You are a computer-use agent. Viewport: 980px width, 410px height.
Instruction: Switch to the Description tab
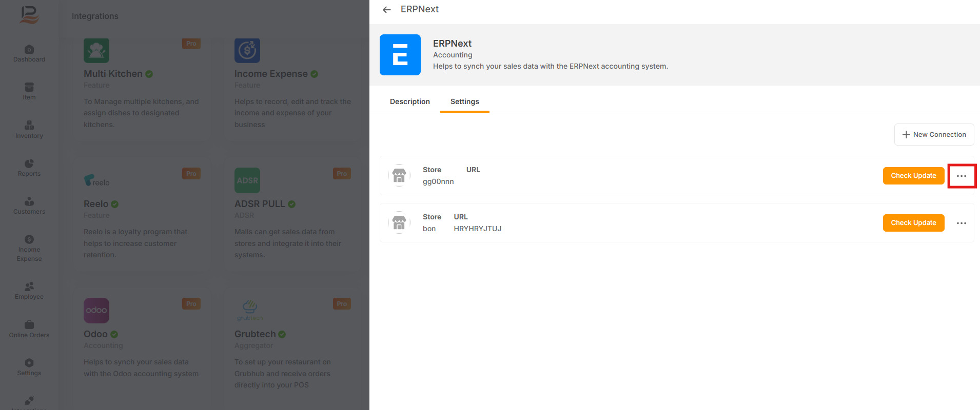[x=409, y=101]
